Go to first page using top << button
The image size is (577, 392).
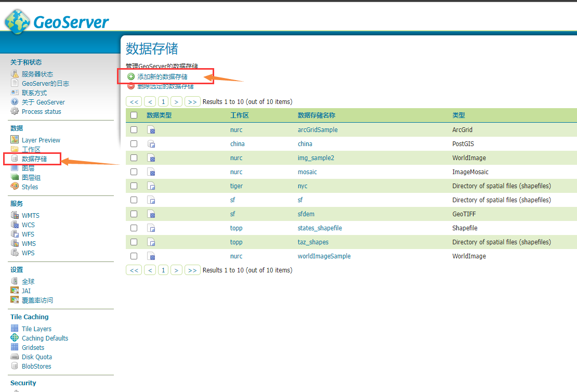(x=134, y=101)
